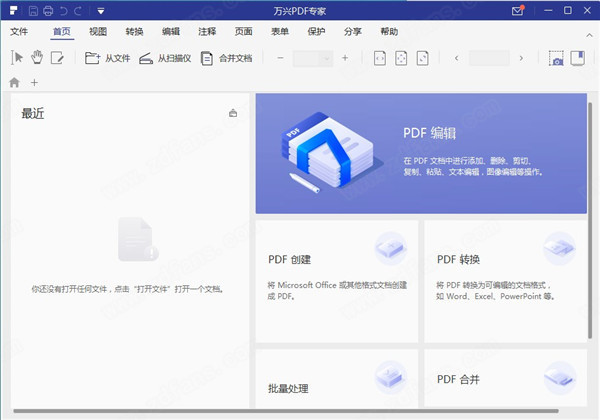Open the quick access customize dropdown arrow

pos(101,11)
